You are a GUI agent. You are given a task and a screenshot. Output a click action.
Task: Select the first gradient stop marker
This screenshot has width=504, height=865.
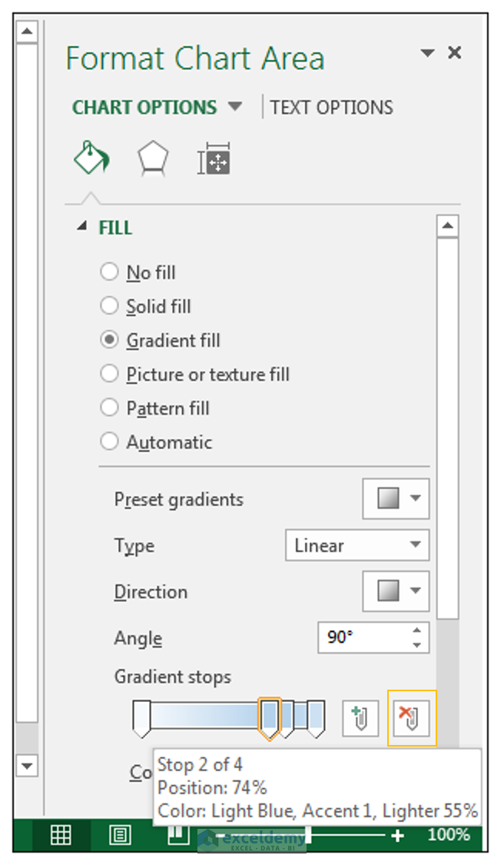tap(141, 718)
